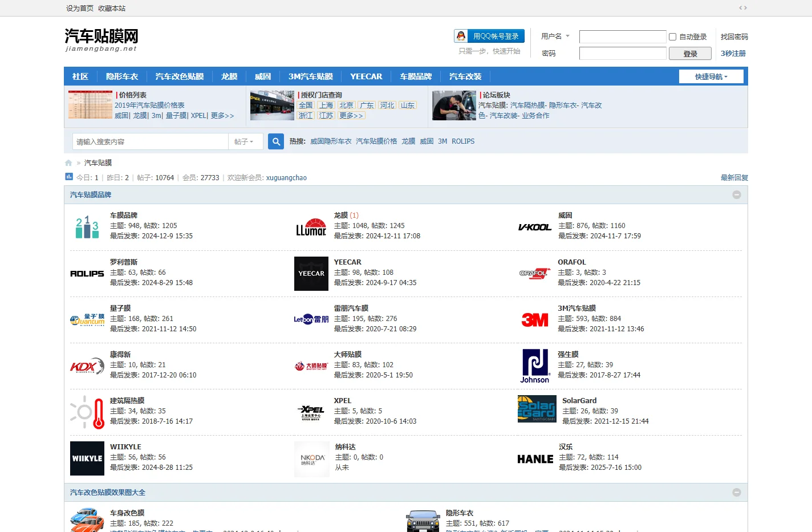This screenshot has height=532, width=812.
Task: Focus the username input field
Action: pyautogui.click(x=623, y=36)
